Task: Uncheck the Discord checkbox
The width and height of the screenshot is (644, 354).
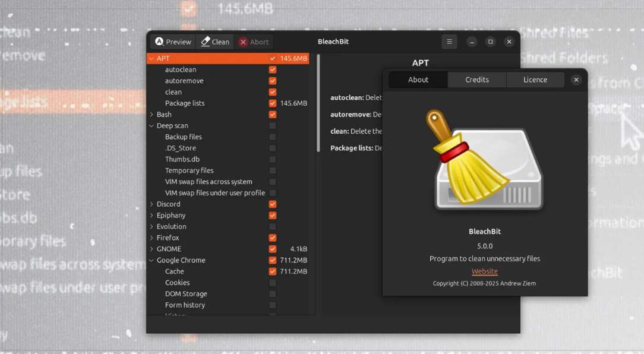Action: (x=273, y=204)
